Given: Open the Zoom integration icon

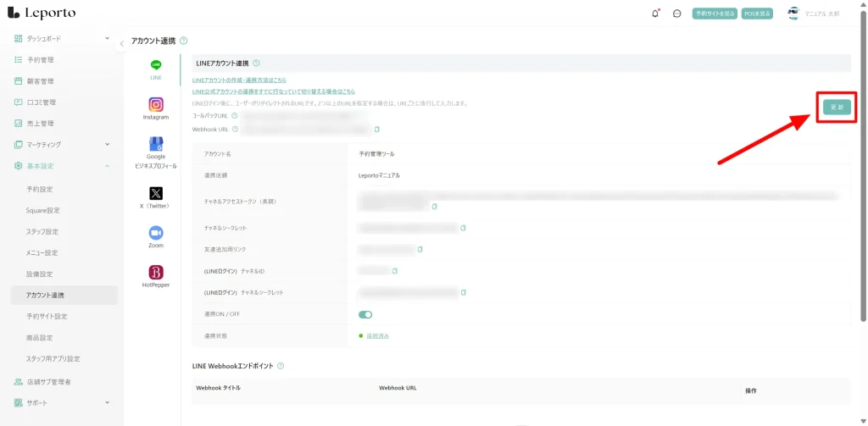Looking at the screenshot, I should 156,233.
